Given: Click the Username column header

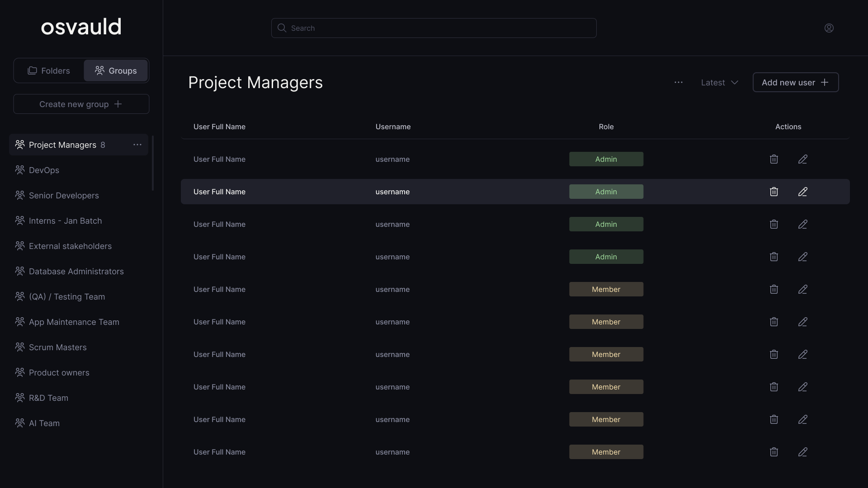Looking at the screenshot, I should click(393, 127).
